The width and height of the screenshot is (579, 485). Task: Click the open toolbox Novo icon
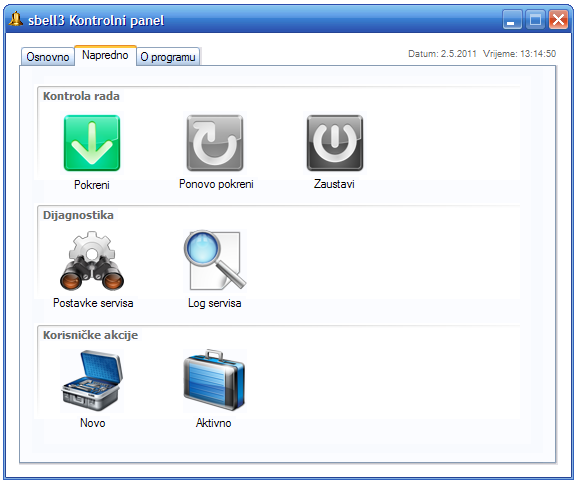[92, 380]
